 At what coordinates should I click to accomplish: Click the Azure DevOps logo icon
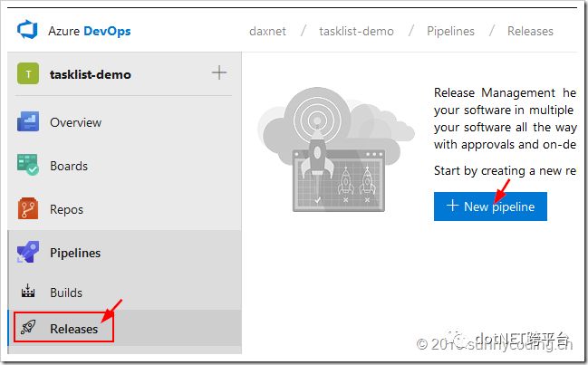click(27, 30)
